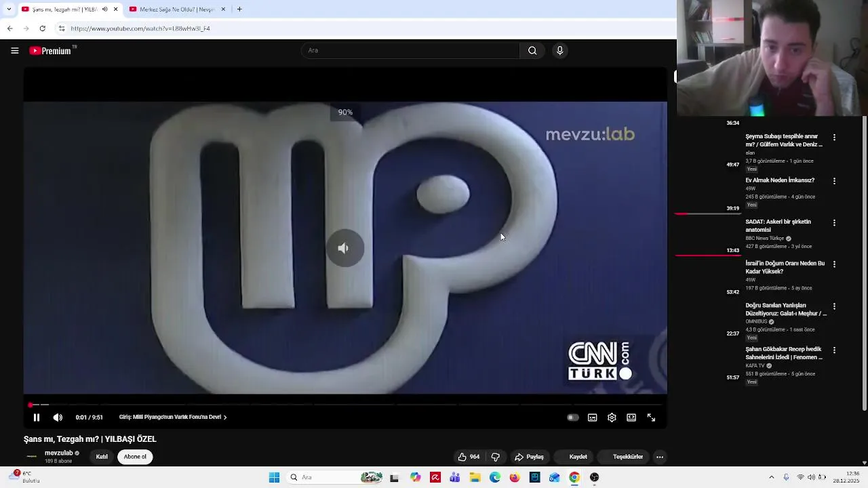
Task: Reload the page
Action: click(x=42, y=28)
